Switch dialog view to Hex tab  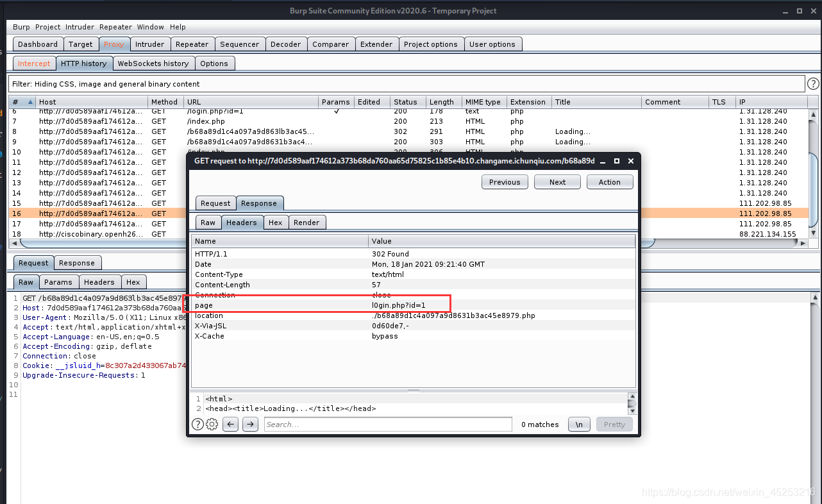276,223
